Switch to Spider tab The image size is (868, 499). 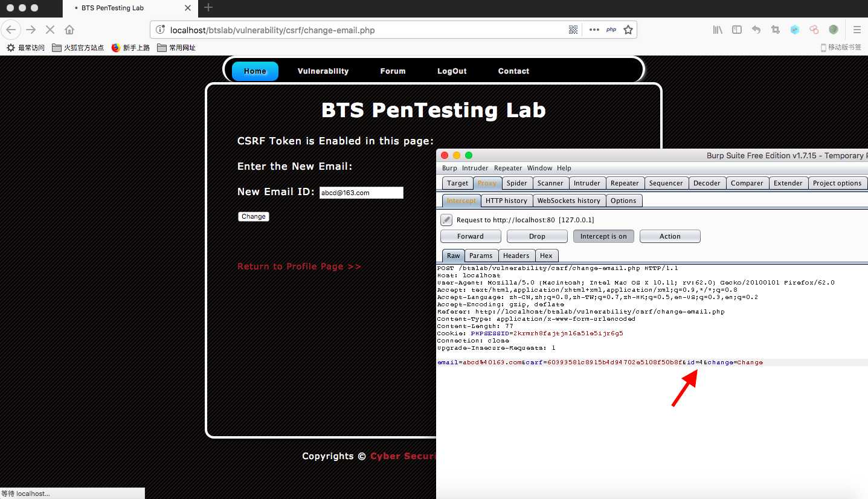pos(516,183)
